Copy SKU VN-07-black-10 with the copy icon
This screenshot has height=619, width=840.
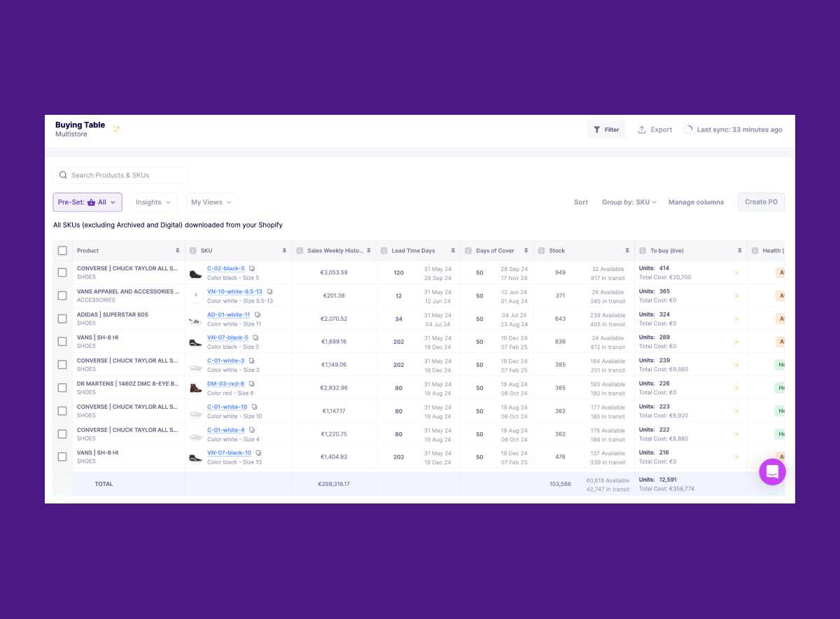[258, 453]
